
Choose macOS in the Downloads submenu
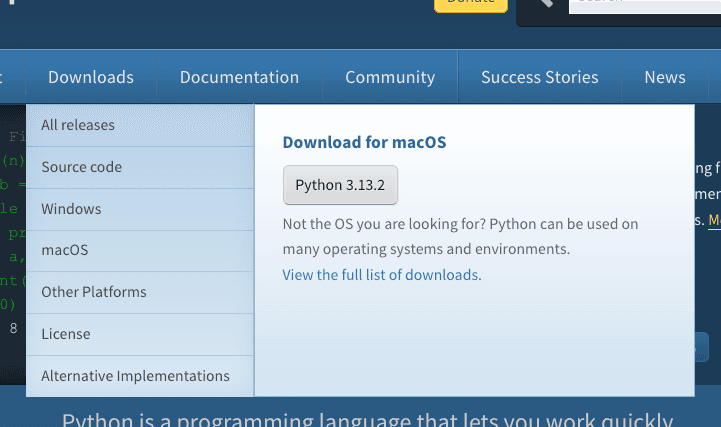140,251
